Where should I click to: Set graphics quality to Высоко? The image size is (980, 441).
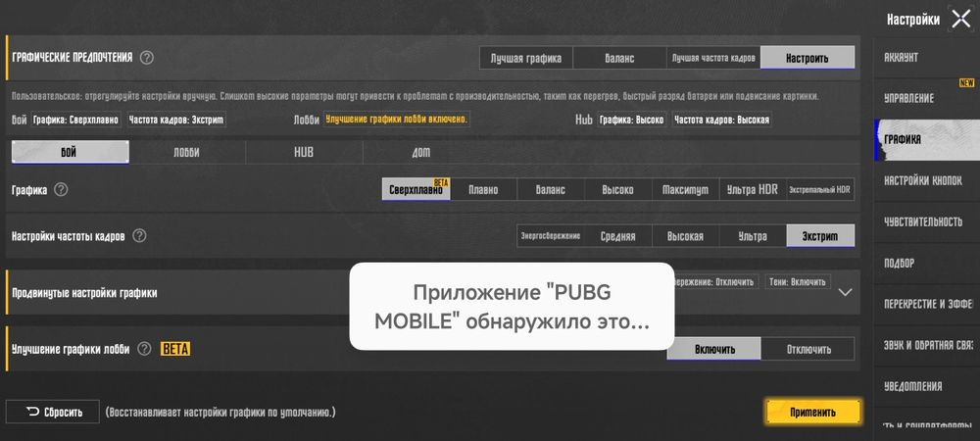coord(618,190)
